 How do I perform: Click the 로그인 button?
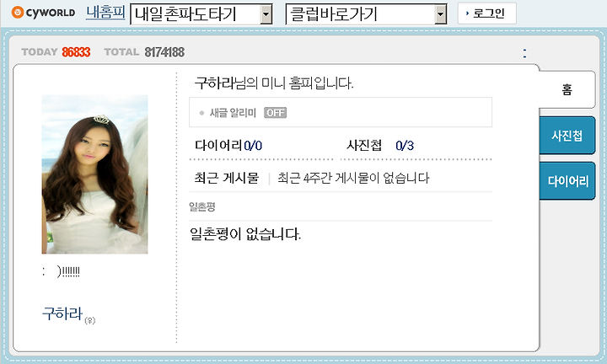click(x=487, y=13)
